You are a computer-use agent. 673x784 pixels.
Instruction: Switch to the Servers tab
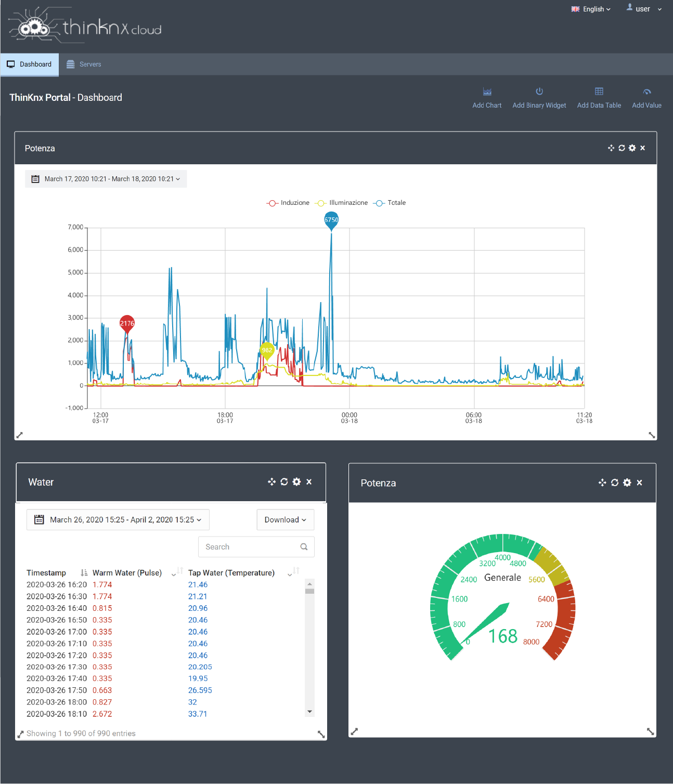coord(84,64)
